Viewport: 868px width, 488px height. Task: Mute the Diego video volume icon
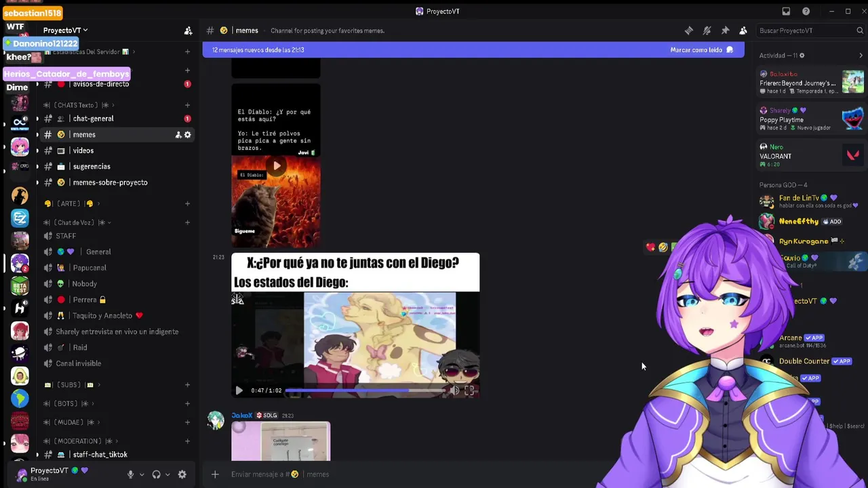(454, 390)
